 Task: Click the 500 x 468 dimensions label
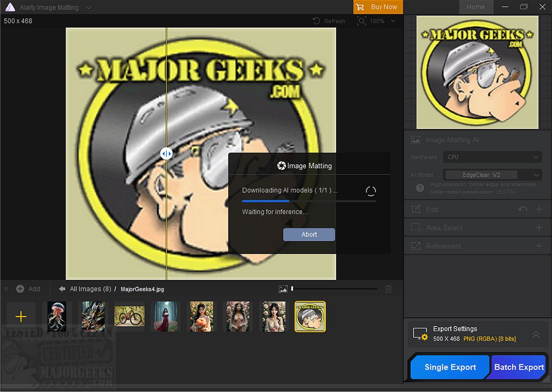point(18,21)
